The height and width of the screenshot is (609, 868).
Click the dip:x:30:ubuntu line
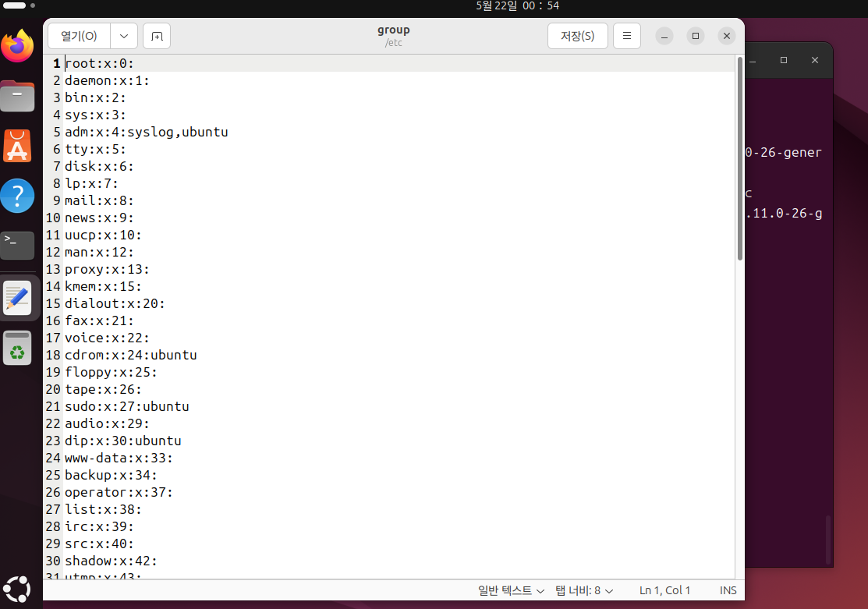[x=123, y=441]
